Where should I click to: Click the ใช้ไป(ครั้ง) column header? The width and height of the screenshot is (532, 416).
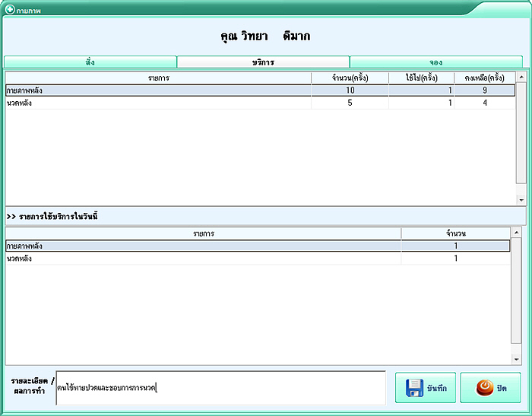coord(421,78)
